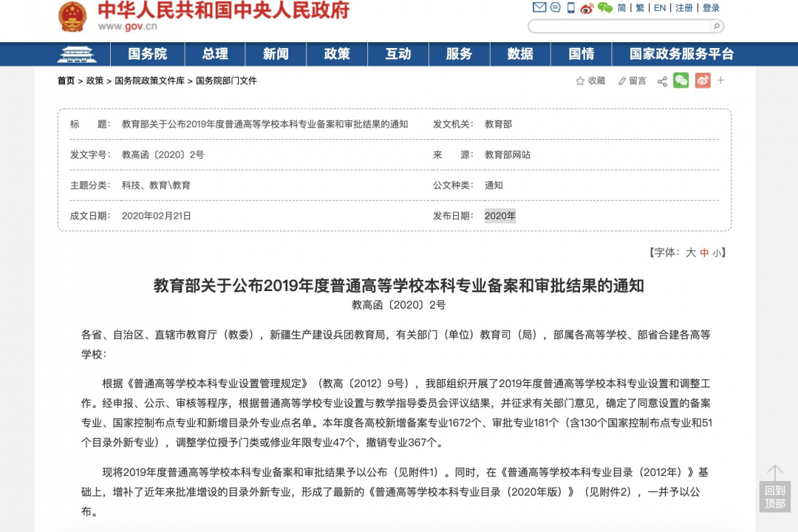798x532 pixels.
Task: Click the 科技、教育\教育 subject category value
Action: tap(156, 185)
